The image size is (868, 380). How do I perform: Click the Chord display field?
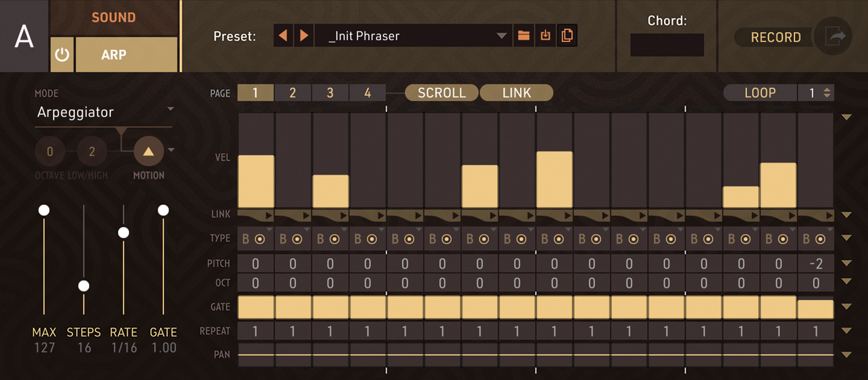click(667, 45)
